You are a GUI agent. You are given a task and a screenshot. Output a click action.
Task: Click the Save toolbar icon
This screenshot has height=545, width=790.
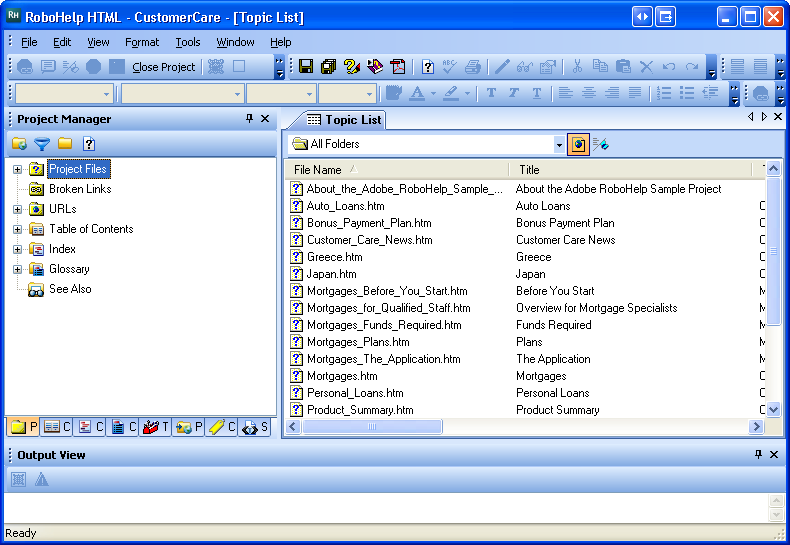pyautogui.click(x=306, y=66)
